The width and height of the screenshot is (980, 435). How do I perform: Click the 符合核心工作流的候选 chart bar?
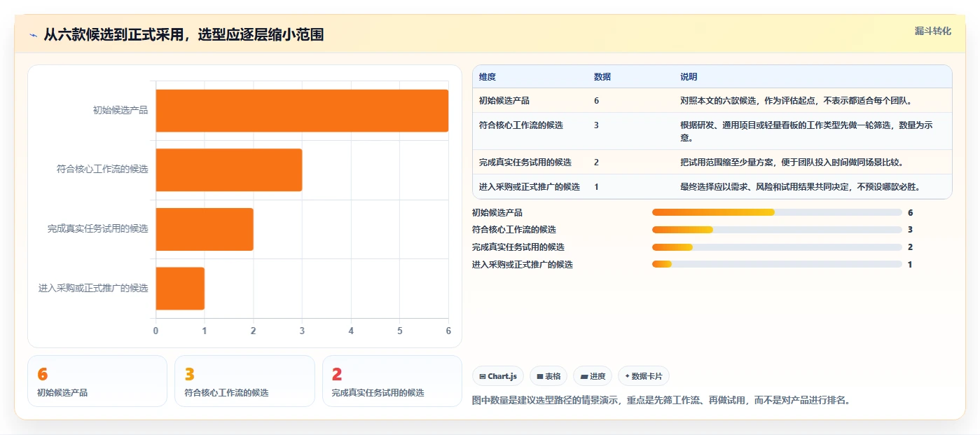(228, 170)
